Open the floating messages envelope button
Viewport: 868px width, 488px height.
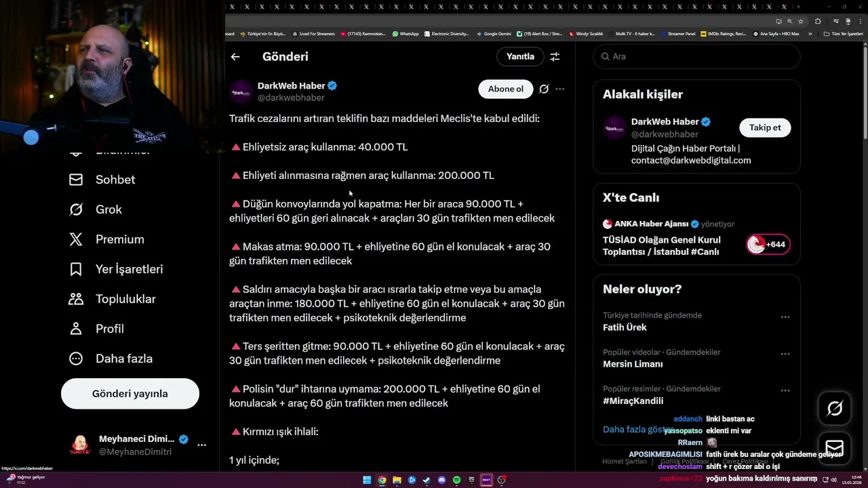tap(835, 449)
